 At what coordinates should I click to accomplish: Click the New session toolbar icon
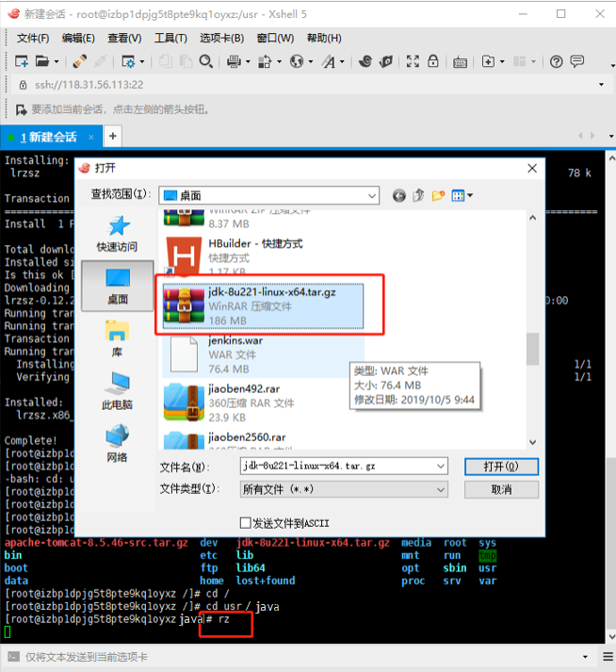click(x=22, y=61)
